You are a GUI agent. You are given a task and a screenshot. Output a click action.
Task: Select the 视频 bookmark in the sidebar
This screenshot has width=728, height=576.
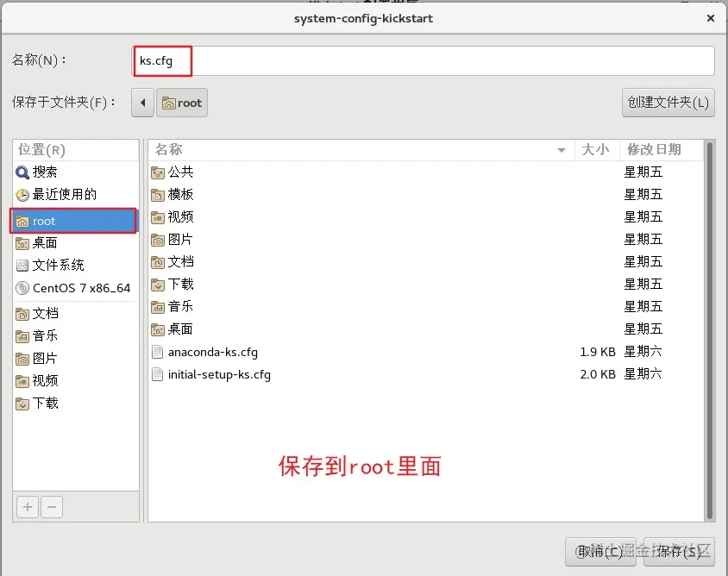click(x=76, y=381)
